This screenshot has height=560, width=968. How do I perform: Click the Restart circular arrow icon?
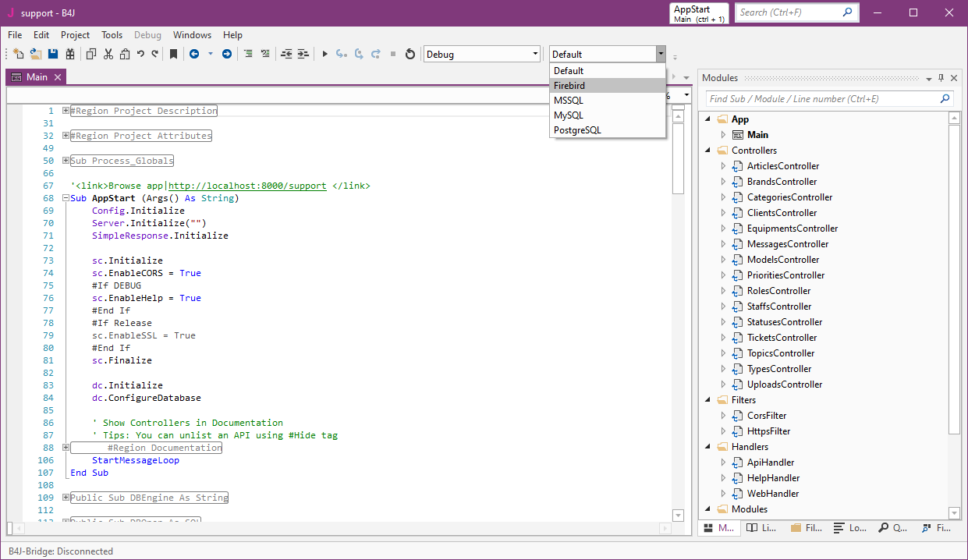410,54
